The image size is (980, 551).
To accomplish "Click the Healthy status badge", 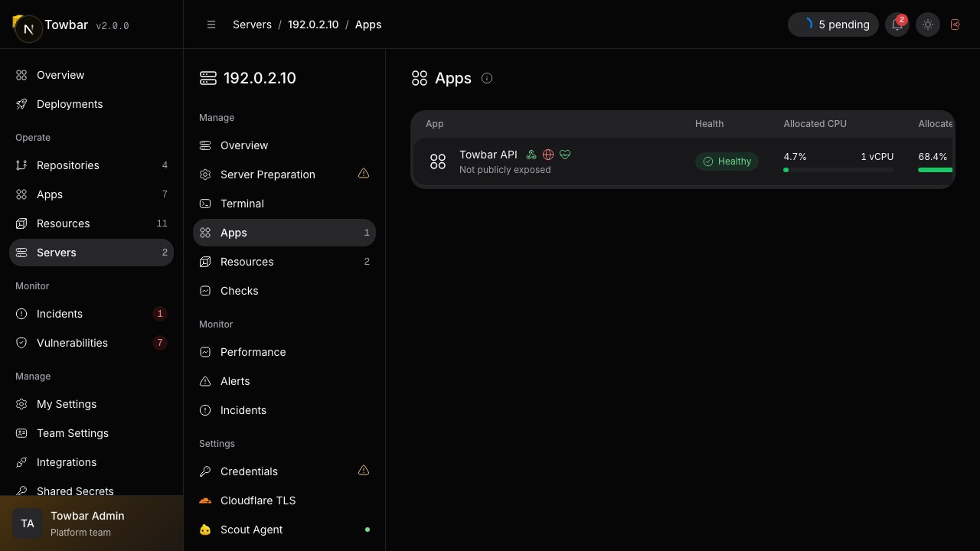I will coord(727,161).
